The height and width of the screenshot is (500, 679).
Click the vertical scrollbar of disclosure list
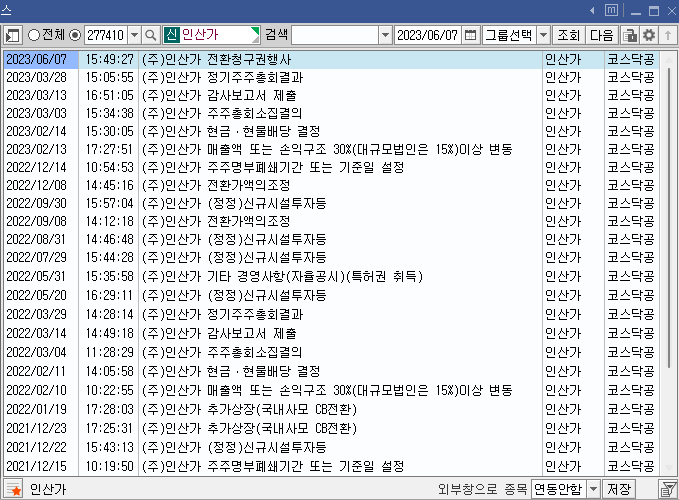[669, 216]
